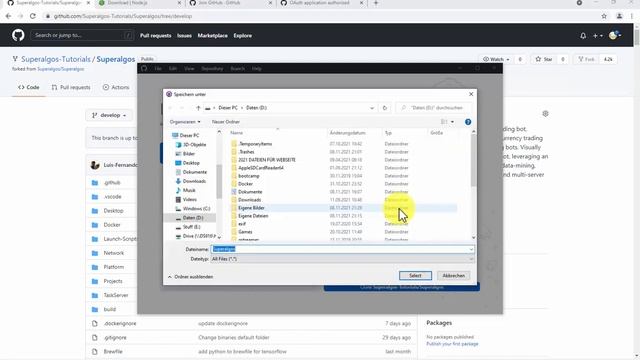Open the user avatar menu
Screen dimensions: 640x360
point(615,36)
